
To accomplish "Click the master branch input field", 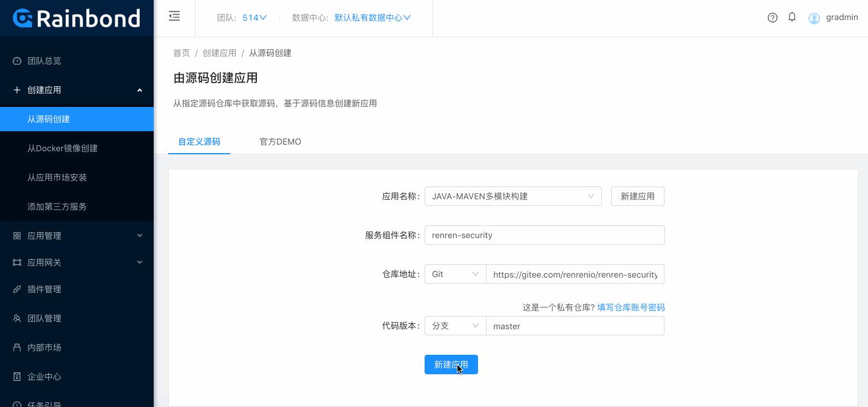I will [x=575, y=326].
